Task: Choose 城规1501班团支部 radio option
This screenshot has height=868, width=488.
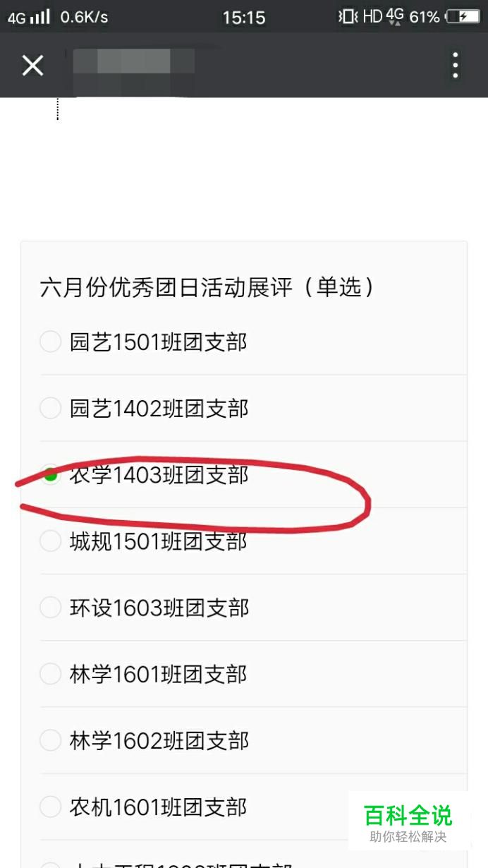Action: point(50,541)
